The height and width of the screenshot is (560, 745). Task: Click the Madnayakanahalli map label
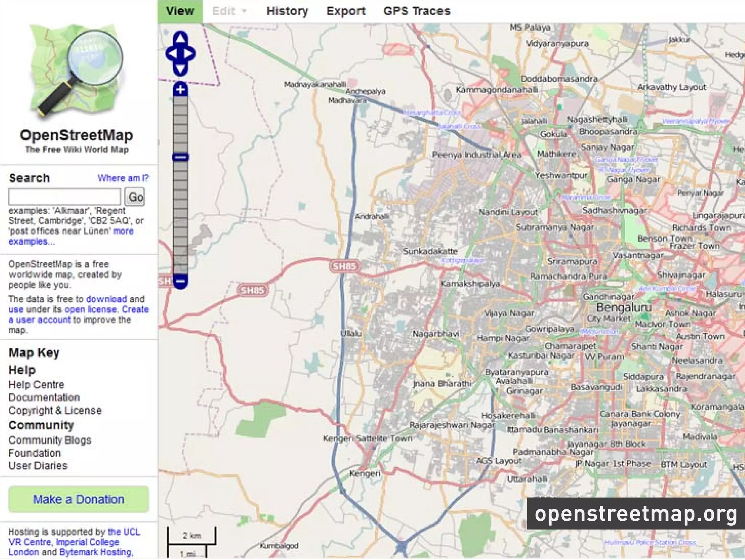pyautogui.click(x=315, y=84)
